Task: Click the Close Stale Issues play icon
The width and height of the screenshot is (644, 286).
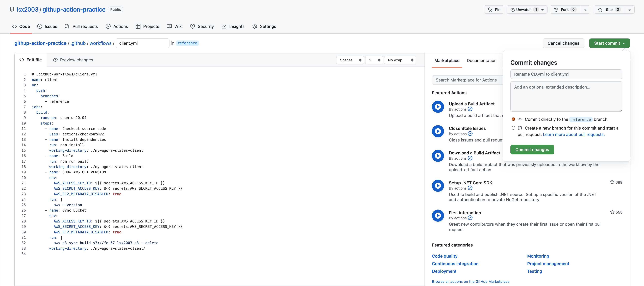Action: [438, 131]
